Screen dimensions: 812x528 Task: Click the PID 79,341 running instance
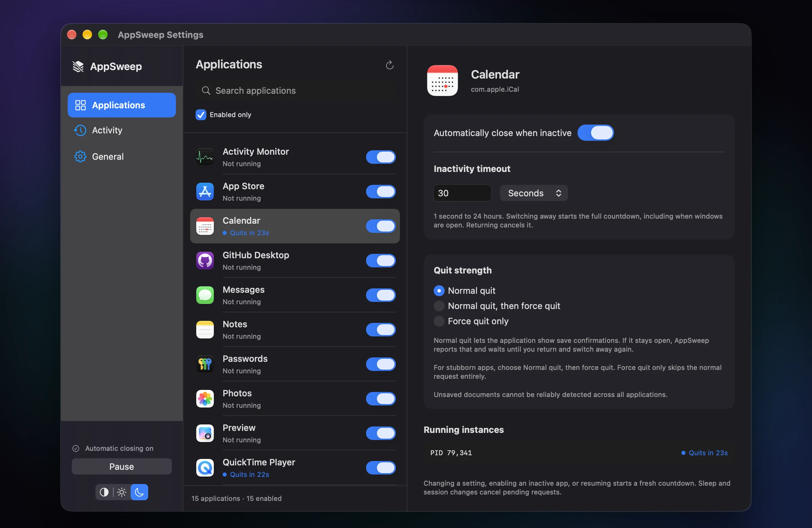[579, 453]
